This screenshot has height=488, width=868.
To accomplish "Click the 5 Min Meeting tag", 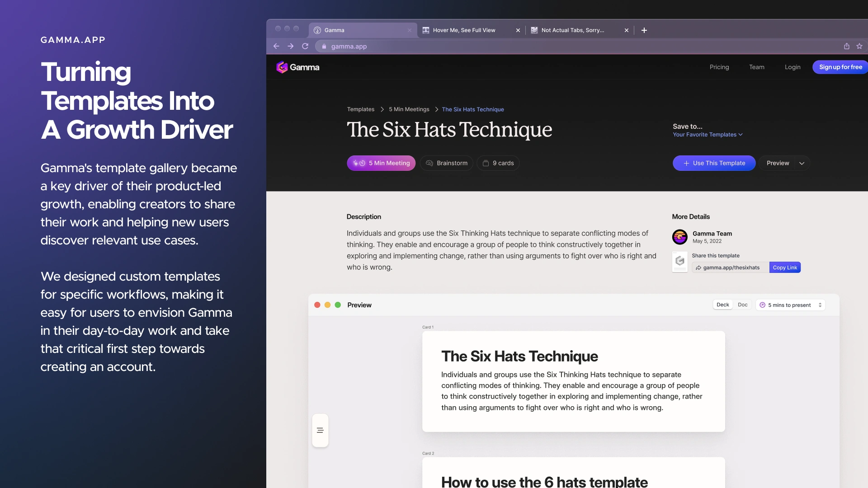I will tap(381, 163).
